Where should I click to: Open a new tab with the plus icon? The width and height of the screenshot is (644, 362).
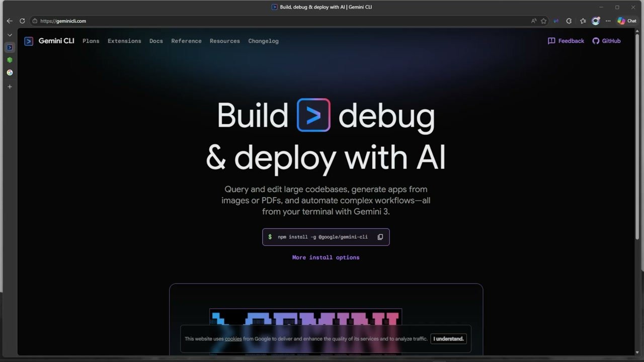pos(10,86)
